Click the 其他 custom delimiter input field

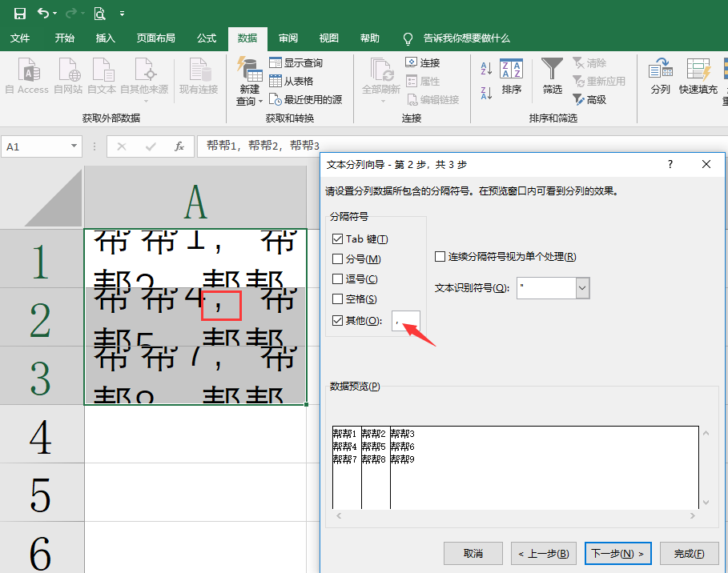(x=406, y=321)
